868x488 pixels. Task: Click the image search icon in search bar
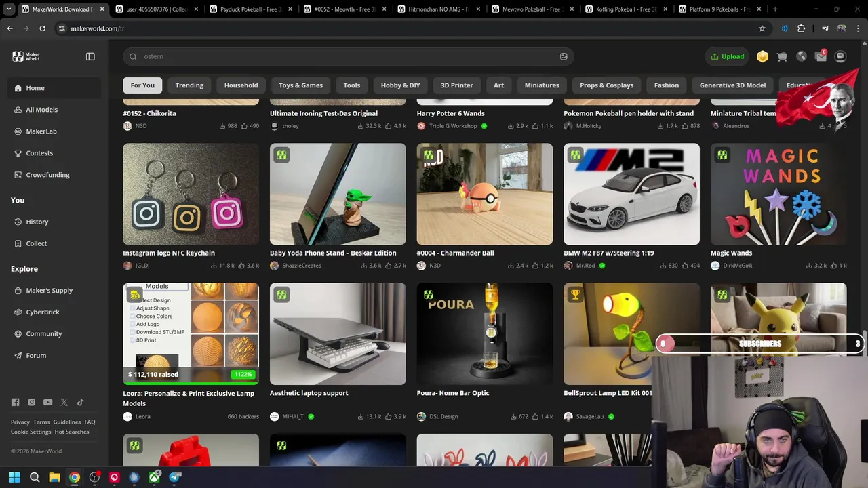coord(564,56)
